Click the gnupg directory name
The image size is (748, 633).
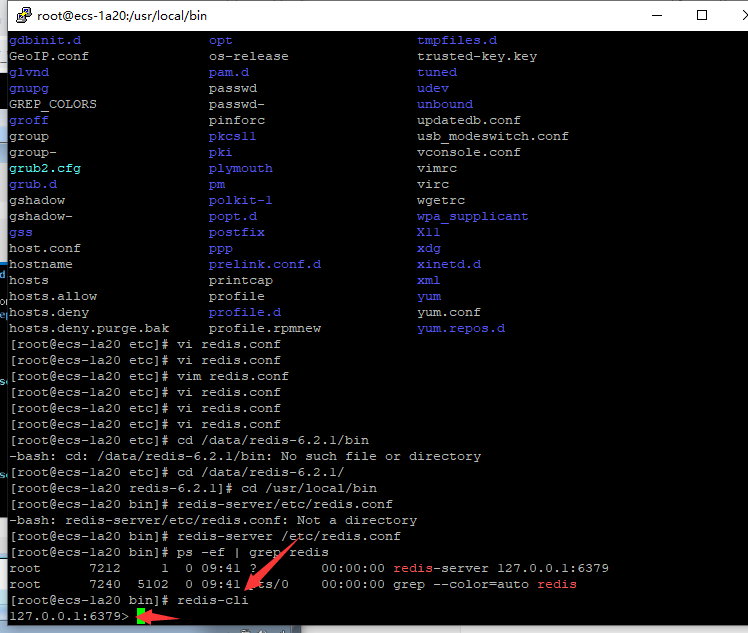[x=29, y=89]
